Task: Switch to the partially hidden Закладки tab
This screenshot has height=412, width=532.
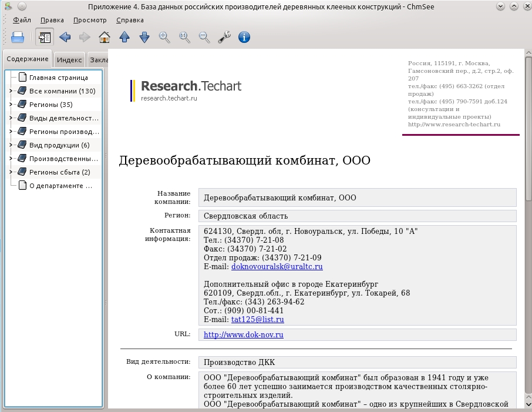Action: 98,60
